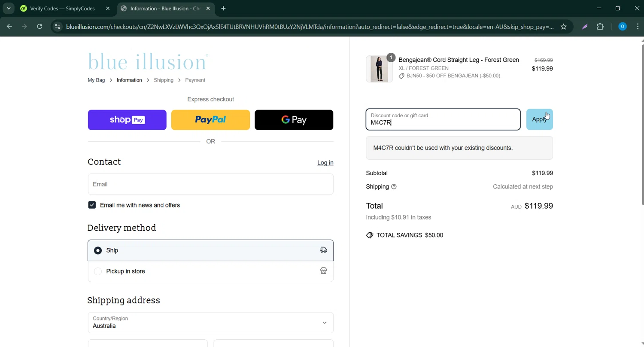Screen dimensions: 644x347
Task: Open Chrome three-dot menu
Action: 638,27
